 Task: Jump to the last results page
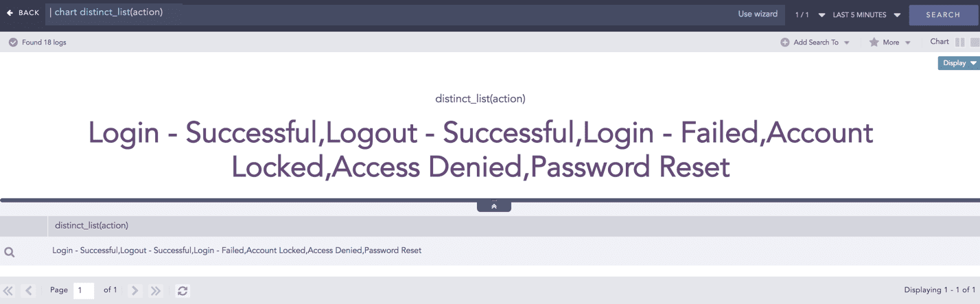click(x=156, y=291)
